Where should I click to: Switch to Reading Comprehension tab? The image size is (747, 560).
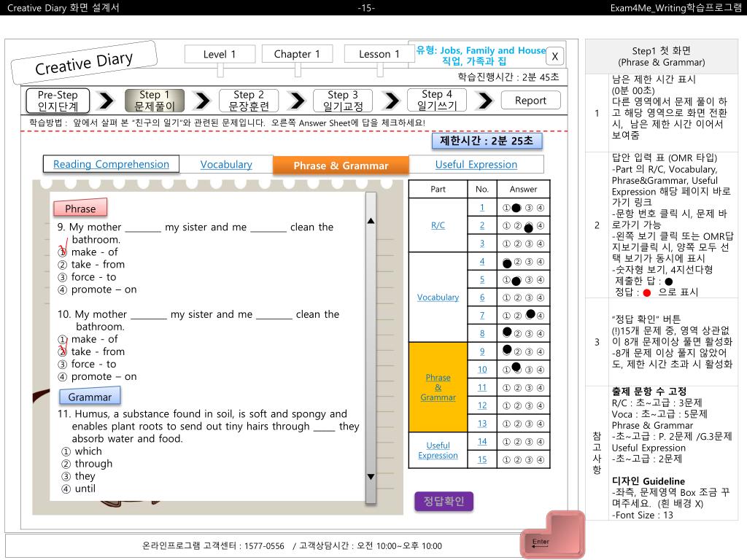pyautogui.click(x=111, y=164)
